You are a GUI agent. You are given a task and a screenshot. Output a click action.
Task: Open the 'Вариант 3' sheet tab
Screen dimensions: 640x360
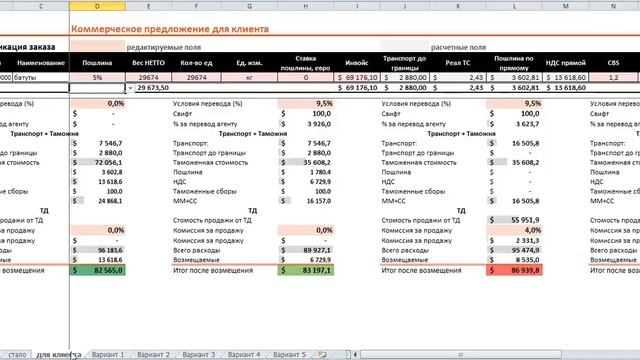198,354
